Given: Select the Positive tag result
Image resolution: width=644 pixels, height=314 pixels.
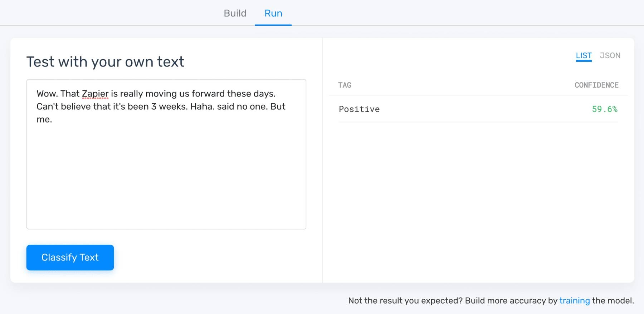Looking at the screenshot, I should pyautogui.click(x=359, y=109).
